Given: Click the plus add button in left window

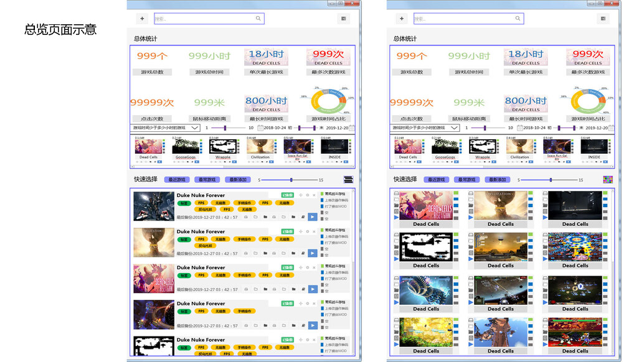Looking at the screenshot, I should click(x=142, y=19).
